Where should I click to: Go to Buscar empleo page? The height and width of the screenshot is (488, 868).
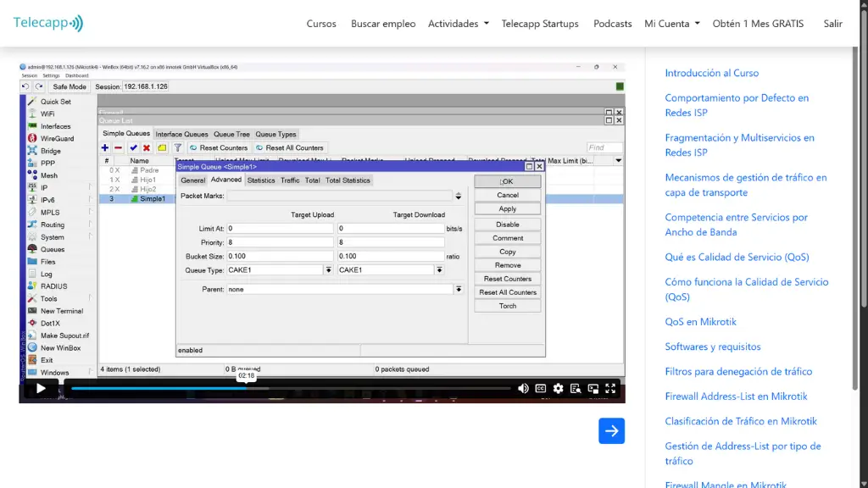coord(383,24)
